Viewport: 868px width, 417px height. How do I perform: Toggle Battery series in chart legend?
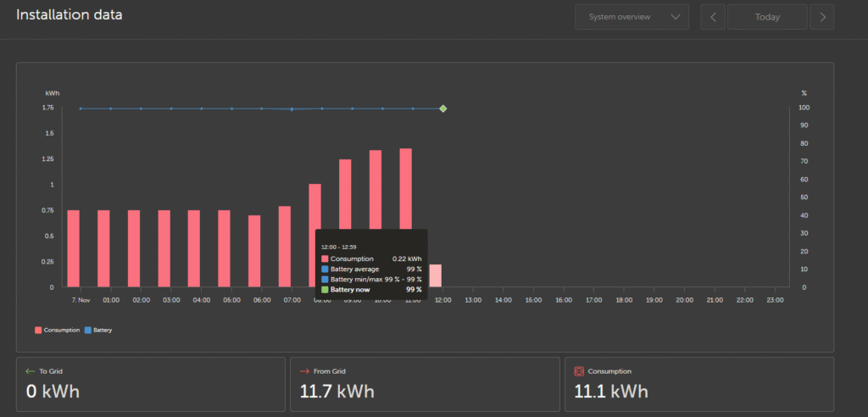[x=97, y=330]
